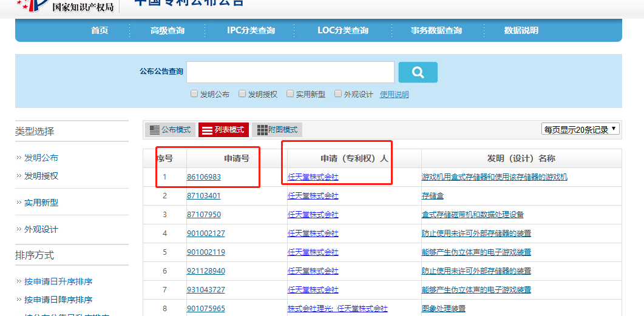Click the 申请号 column header
Viewport: 644px width, 316px height.
click(237, 158)
